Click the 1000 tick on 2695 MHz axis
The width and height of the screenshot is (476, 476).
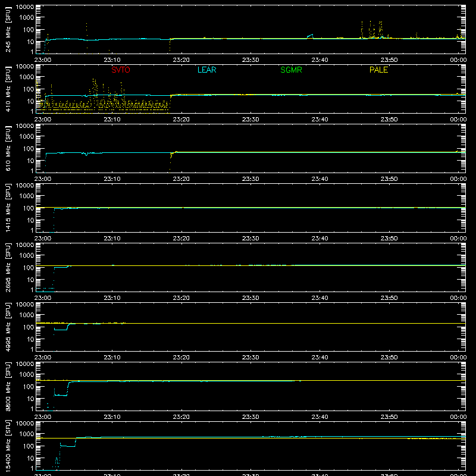pyautogui.click(x=27, y=256)
